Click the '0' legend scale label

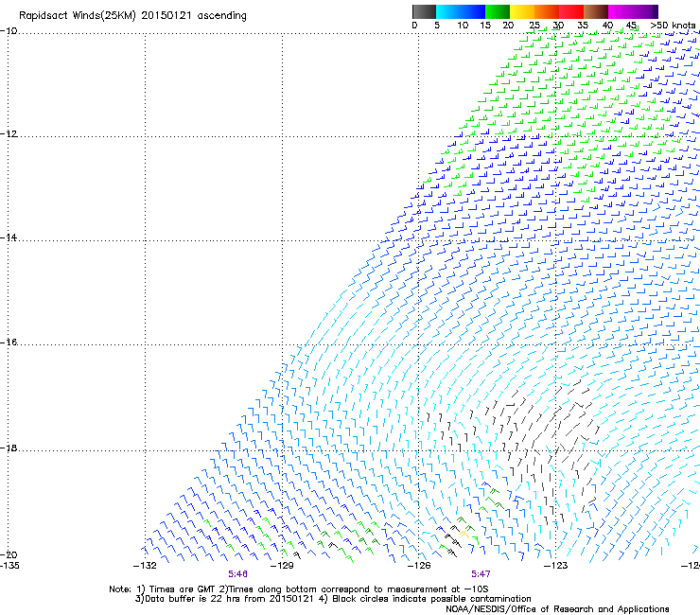click(x=414, y=25)
